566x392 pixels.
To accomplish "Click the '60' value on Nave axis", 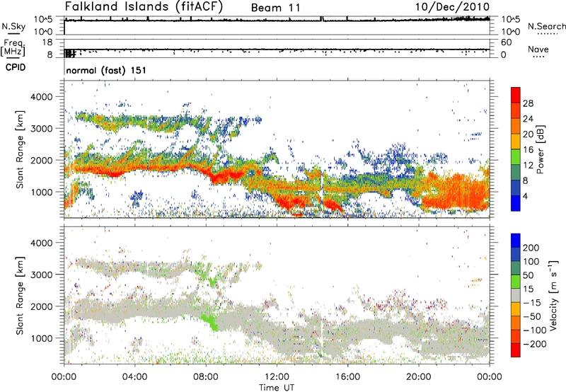I will pyautogui.click(x=506, y=42).
